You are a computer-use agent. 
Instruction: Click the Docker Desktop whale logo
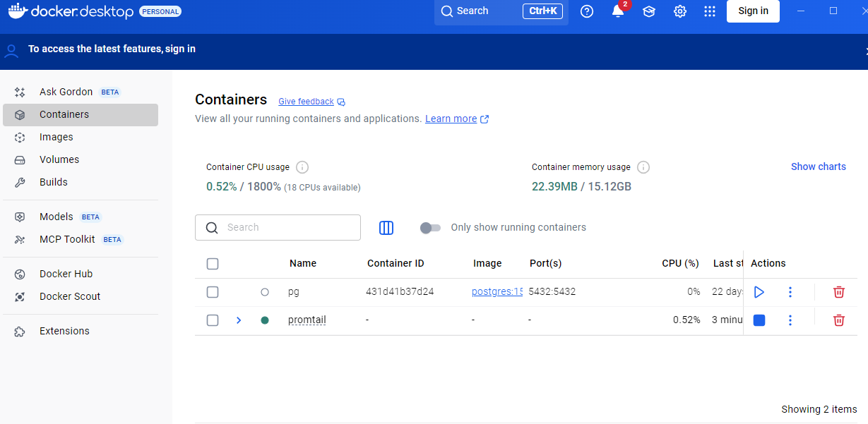pyautogui.click(x=18, y=11)
